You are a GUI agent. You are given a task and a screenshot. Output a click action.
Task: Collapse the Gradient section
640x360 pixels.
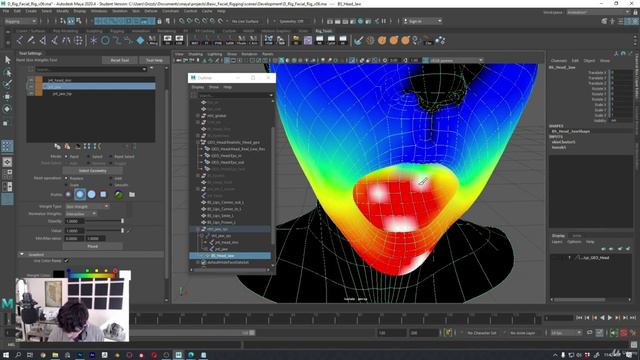(x=22, y=254)
